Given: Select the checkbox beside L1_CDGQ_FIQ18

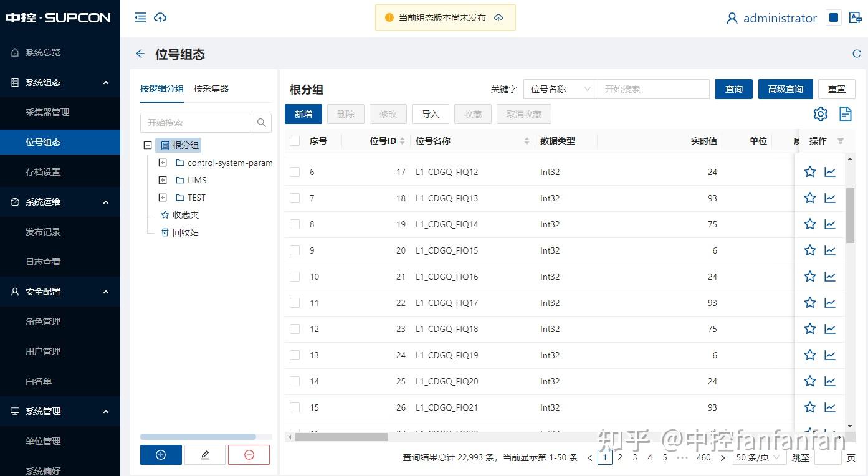Looking at the screenshot, I should 294,328.
